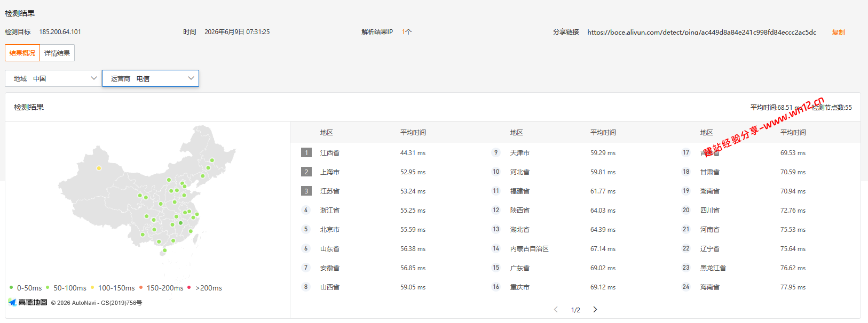Select the 北京市 region cell
The width and height of the screenshot is (868, 323).
click(x=330, y=230)
